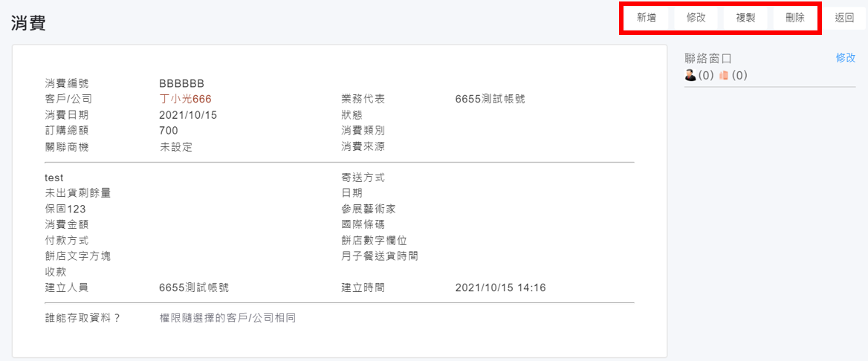Click the 消費 page title
868x361 pixels.
[28, 23]
